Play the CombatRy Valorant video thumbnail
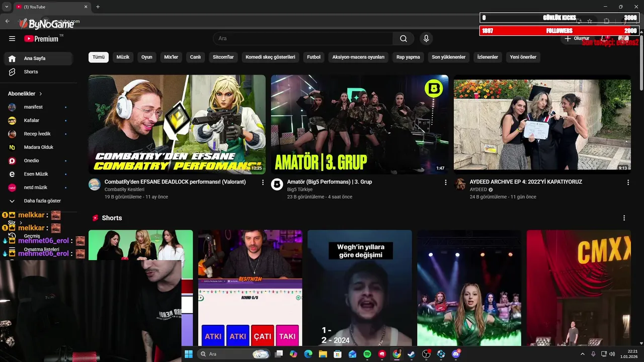This screenshot has width=644, height=362. tap(177, 124)
